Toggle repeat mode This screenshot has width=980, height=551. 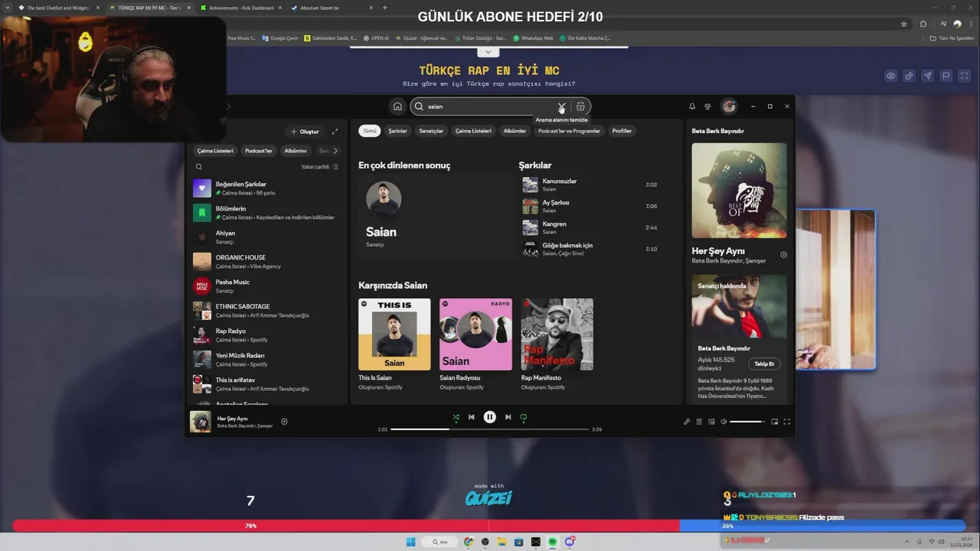coord(524,417)
